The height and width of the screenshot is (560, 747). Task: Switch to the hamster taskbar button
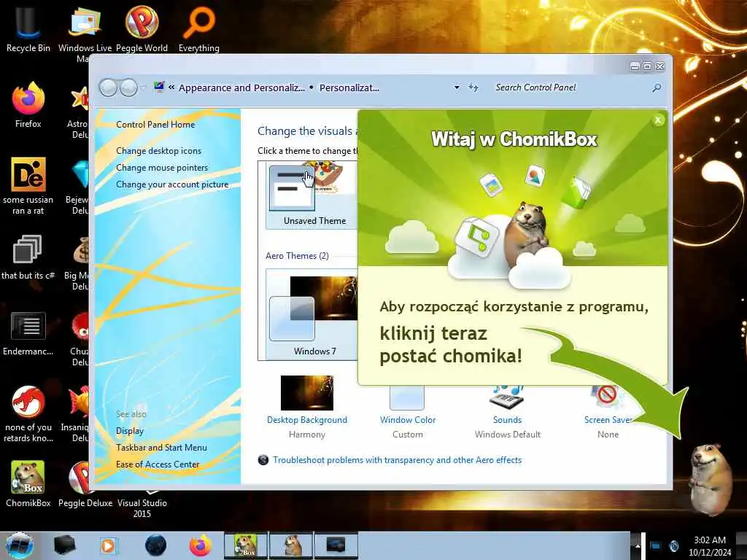[x=291, y=545]
